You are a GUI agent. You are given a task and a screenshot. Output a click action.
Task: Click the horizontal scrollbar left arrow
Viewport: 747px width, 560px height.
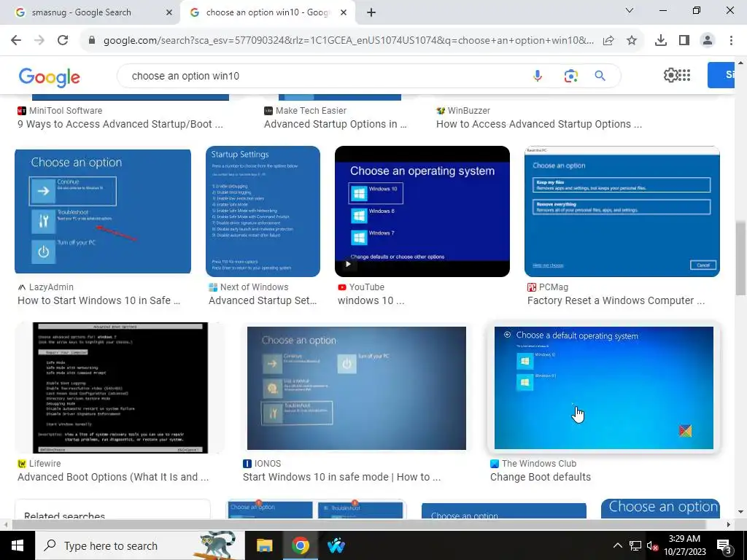coord(5,525)
